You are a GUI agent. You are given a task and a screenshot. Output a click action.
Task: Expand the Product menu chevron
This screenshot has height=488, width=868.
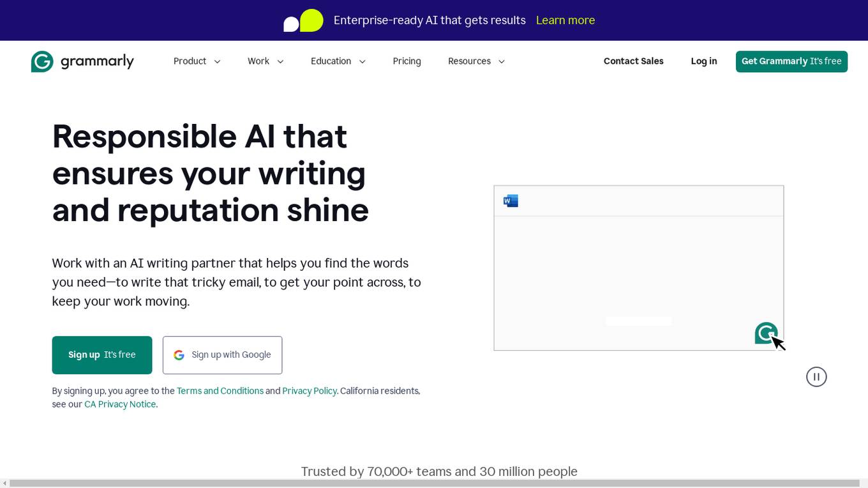coord(217,61)
